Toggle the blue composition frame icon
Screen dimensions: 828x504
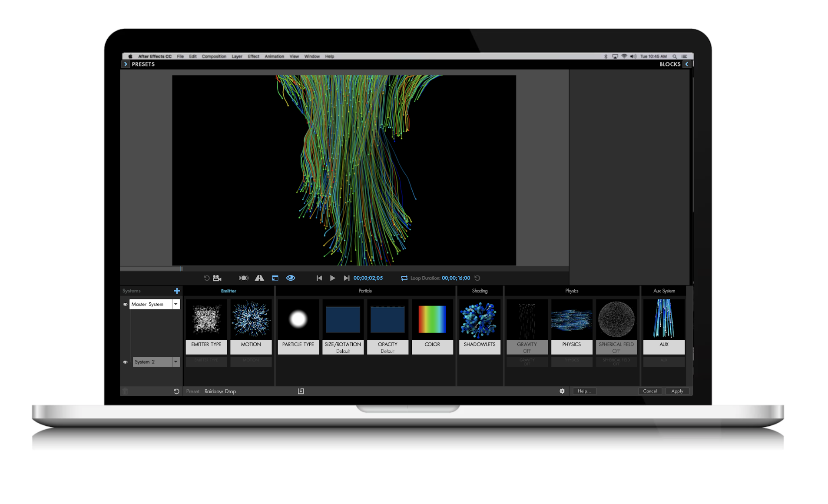point(275,278)
